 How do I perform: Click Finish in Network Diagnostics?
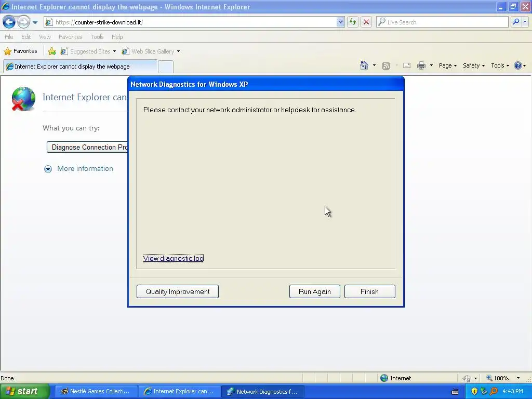[x=369, y=291]
